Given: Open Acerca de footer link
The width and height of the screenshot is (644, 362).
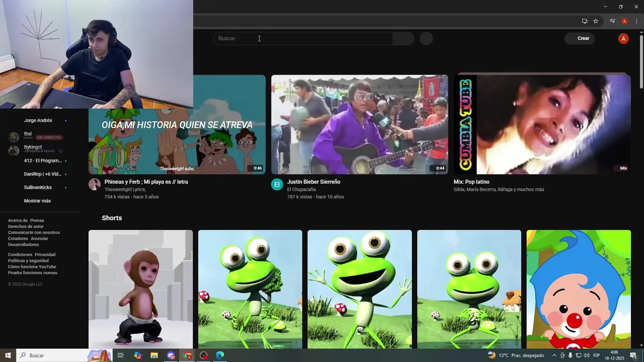Looking at the screenshot, I should click(18, 220).
